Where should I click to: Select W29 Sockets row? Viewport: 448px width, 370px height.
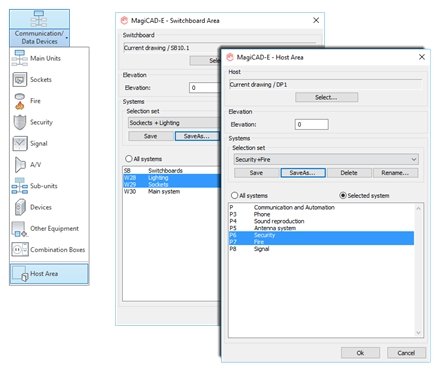coord(172,184)
